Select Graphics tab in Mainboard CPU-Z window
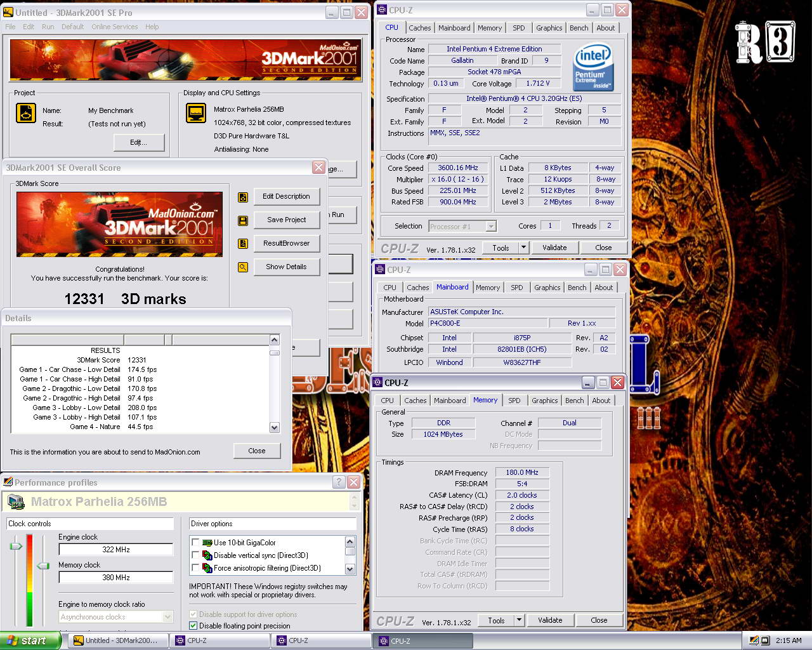 [x=547, y=288]
